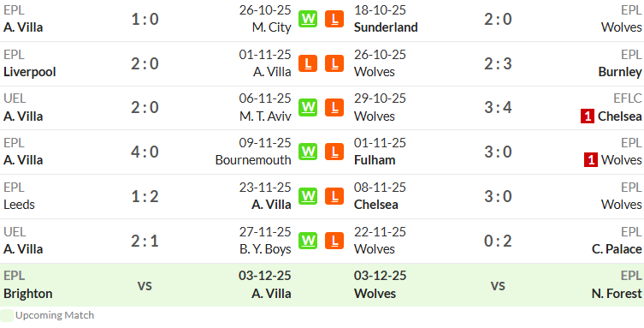Image resolution: width=644 pixels, height=328 pixels.
Task: Open the A. Villa 4:0 Bournemouth score
Action: (x=145, y=152)
